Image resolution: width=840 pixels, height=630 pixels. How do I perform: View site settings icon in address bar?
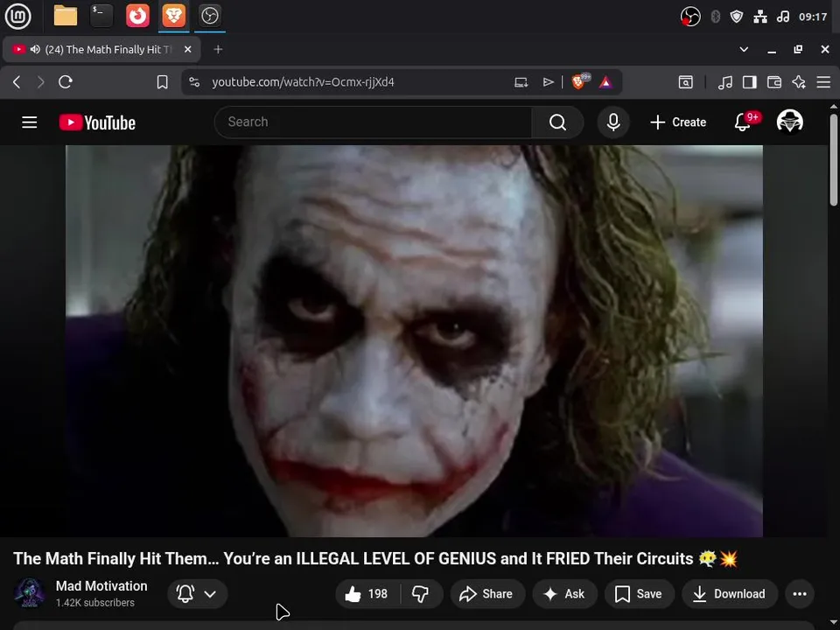click(x=194, y=82)
